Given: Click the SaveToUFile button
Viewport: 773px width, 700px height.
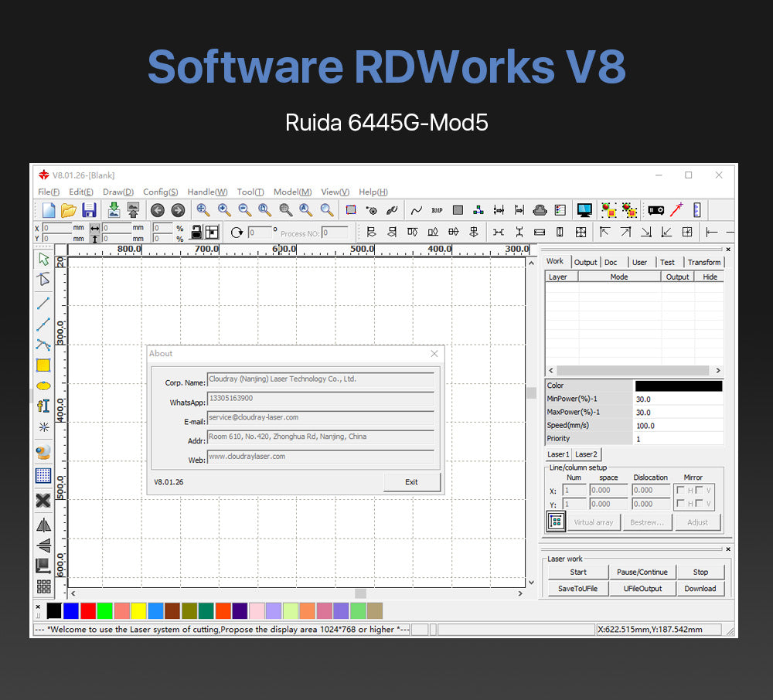Looking at the screenshot, I should 578,588.
